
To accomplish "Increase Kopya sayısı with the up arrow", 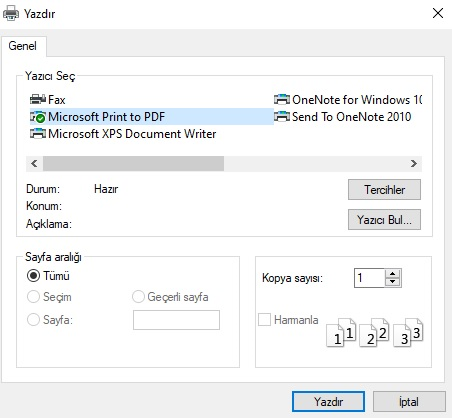I will tap(393, 274).
